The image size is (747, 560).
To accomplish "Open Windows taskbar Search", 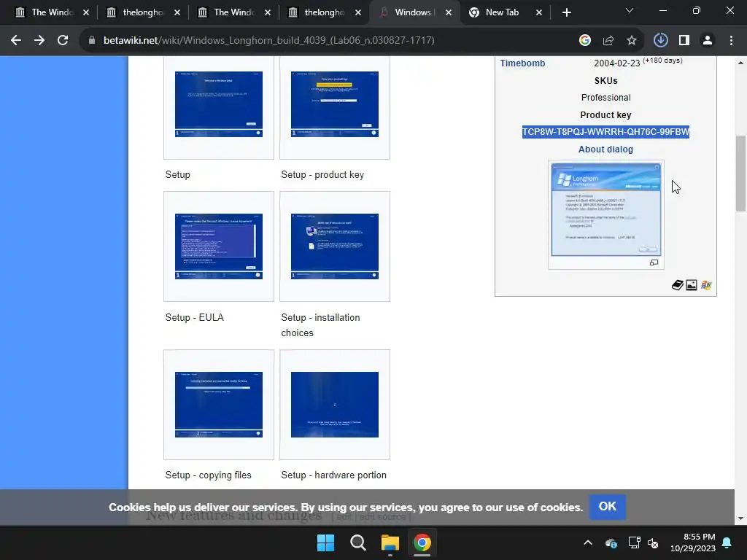I will [357, 542].
